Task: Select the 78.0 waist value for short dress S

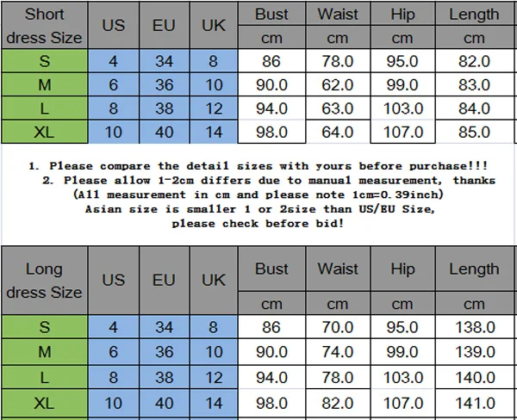Action: click(338, 61)
